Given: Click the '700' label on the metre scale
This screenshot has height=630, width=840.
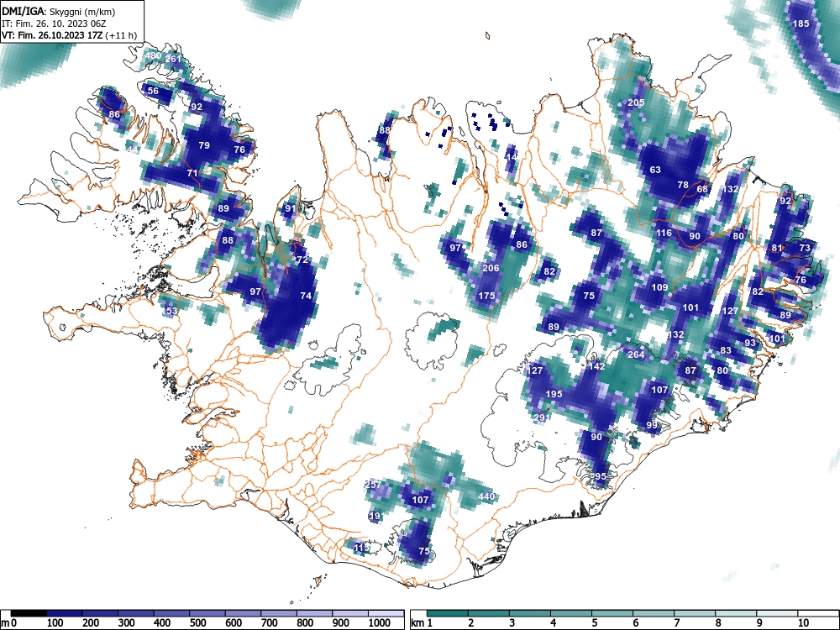Looking at the screenshot, I should point(269,623).
